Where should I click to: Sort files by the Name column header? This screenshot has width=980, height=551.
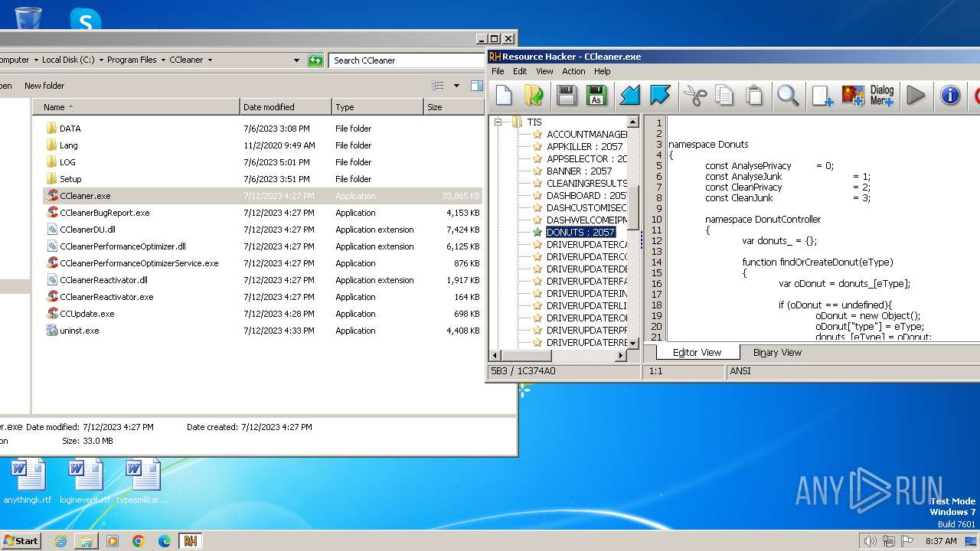click(x=136, y=107)
